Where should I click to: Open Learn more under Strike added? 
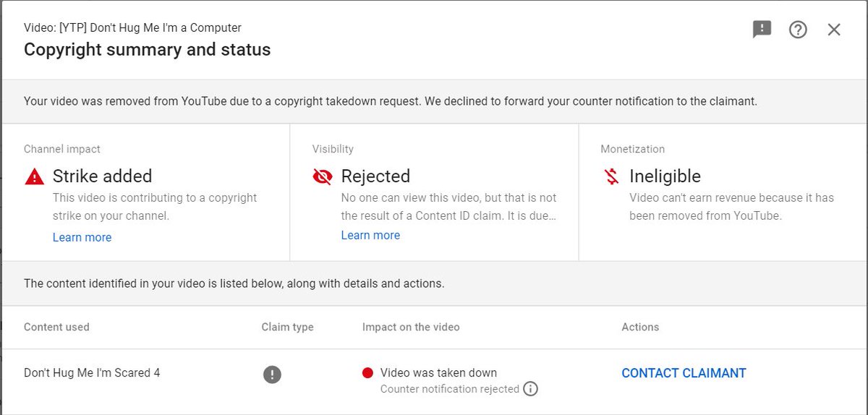click(x=82, y=237)
